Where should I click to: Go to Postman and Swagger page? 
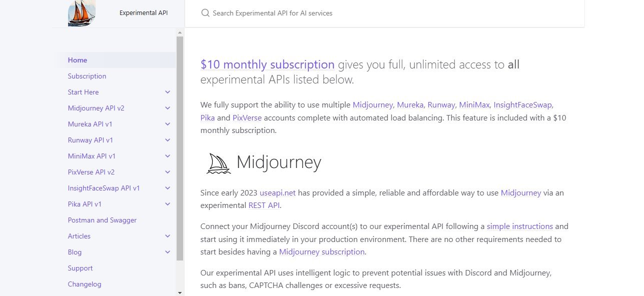102,220
